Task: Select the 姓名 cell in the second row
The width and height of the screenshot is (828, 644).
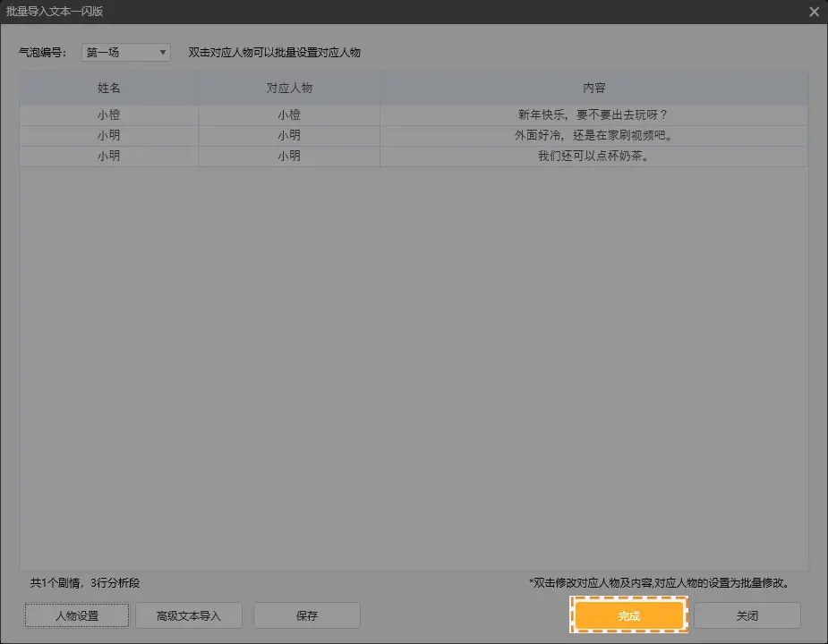Action: 108,135
